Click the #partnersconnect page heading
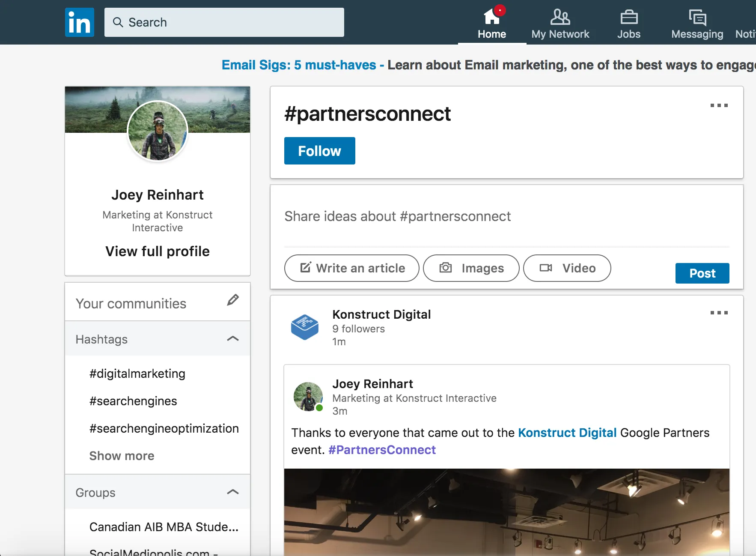 367,114
